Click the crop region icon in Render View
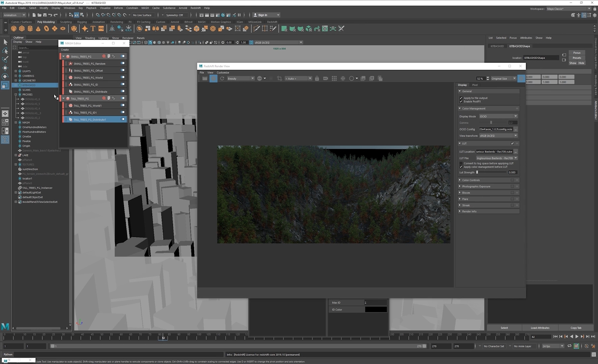This screenshot has width=598, height=364. click(x=279, y=79)
